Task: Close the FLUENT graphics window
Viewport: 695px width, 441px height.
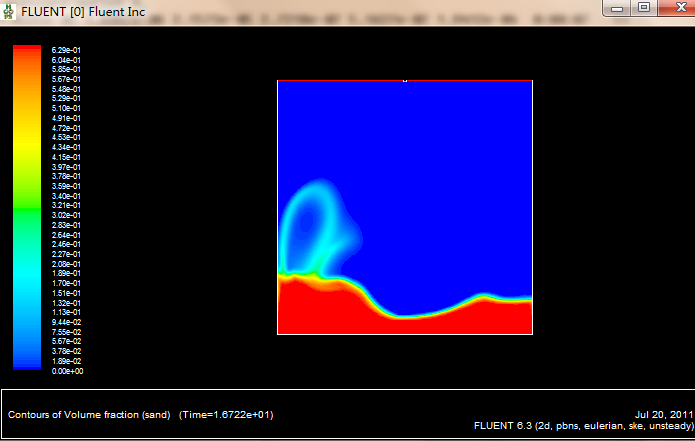Action: coord(674,8)
